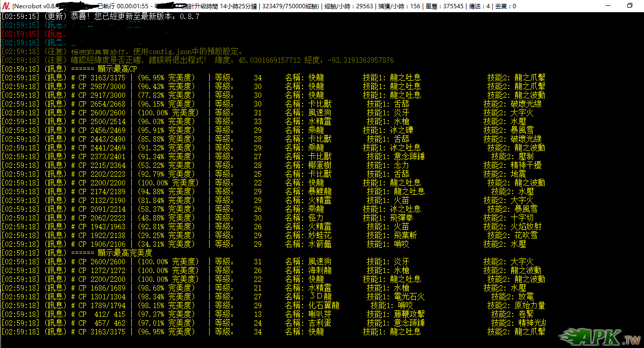The image size is (644, 348).
Task: Select the 怪力 Pokémon name
Action: (316, 218)
